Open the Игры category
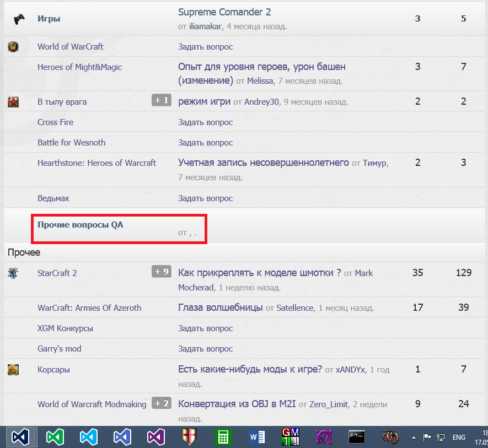This screenshot has width=488, height=448. coord(49,19)
